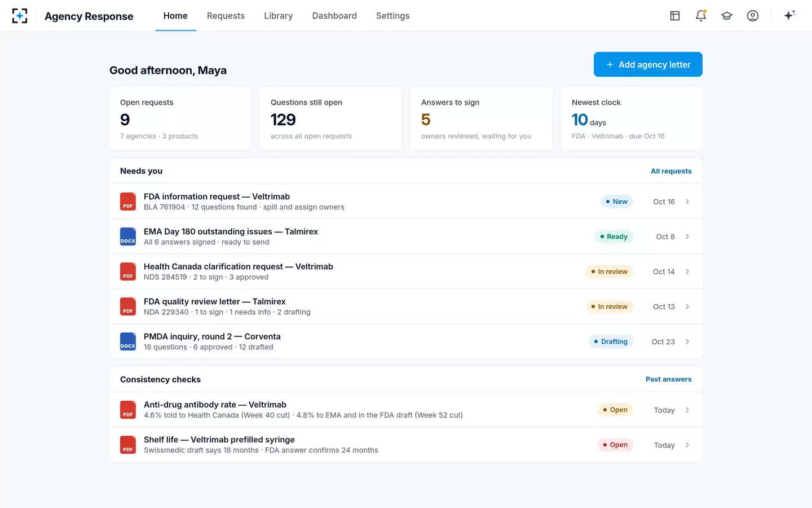The height and width of the screenshot is (508, 812).
Task: Click the New status badge
Action: click(x=617, y=202)
